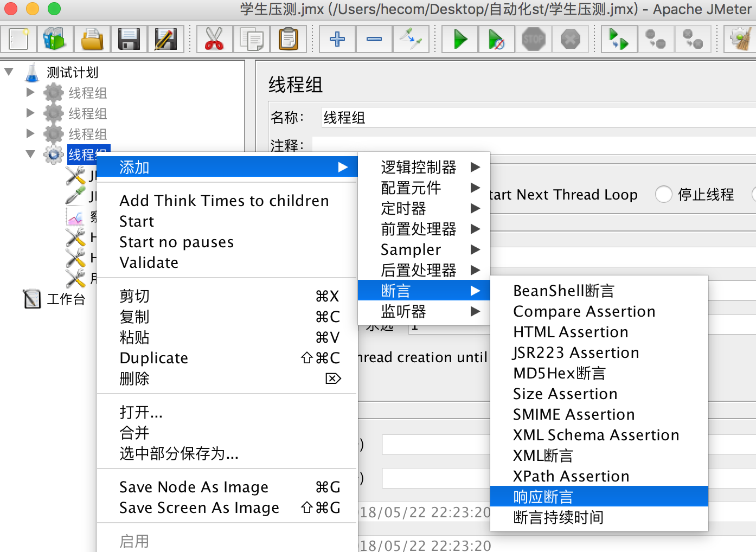Click the highlighted 断言 submenu entry
The height and width of the screenshot is (552, 756).
[424, 291]
